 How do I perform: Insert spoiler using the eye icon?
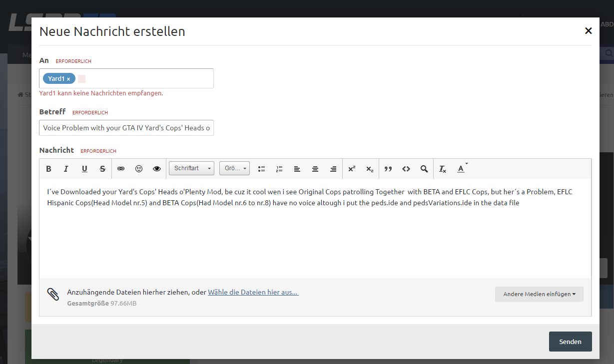click(x=157, y=169)
